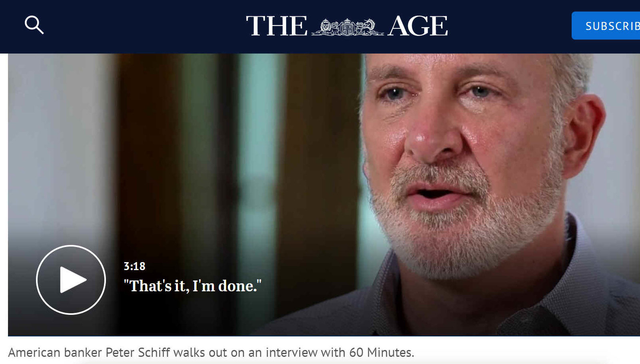Screen dimensions: 640x364
Task: Click the empty header between search and logo
Action: point(144,26)
